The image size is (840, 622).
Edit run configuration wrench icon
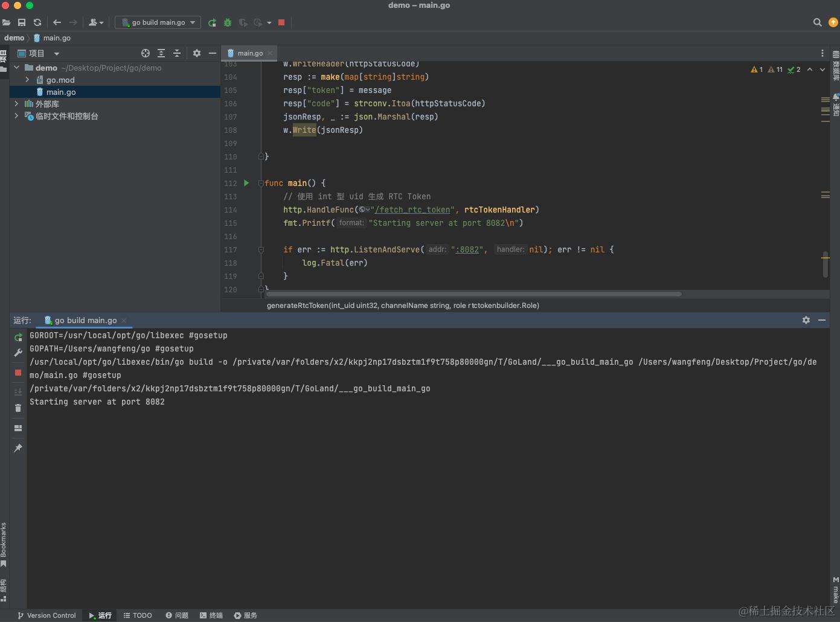[x=18, y=353]
